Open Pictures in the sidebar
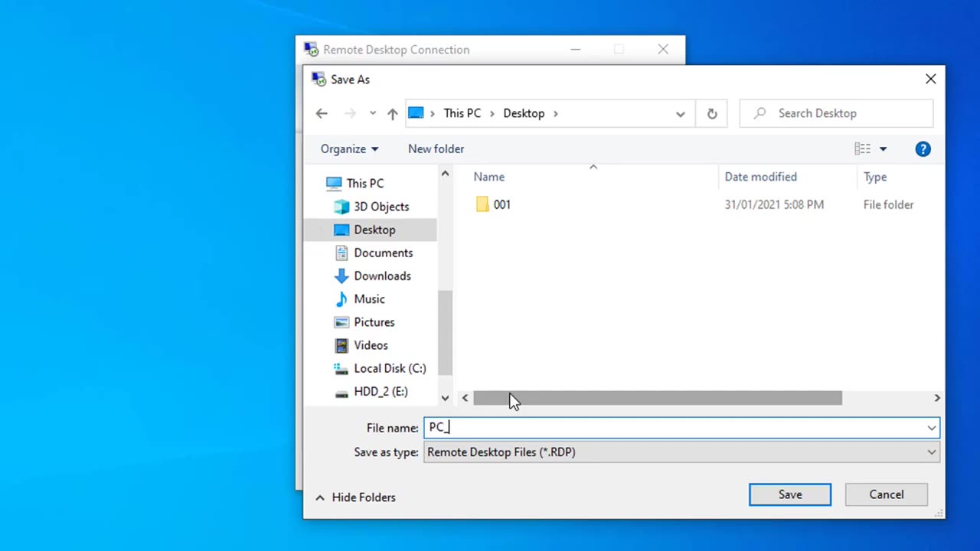This screenshot has height=551, width=980. [x=374, y=322]
